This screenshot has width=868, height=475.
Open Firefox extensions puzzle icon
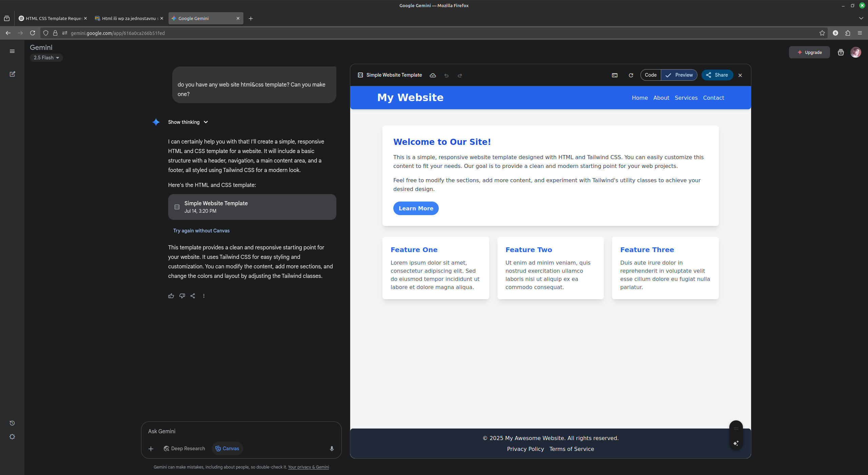pos(848,33)
